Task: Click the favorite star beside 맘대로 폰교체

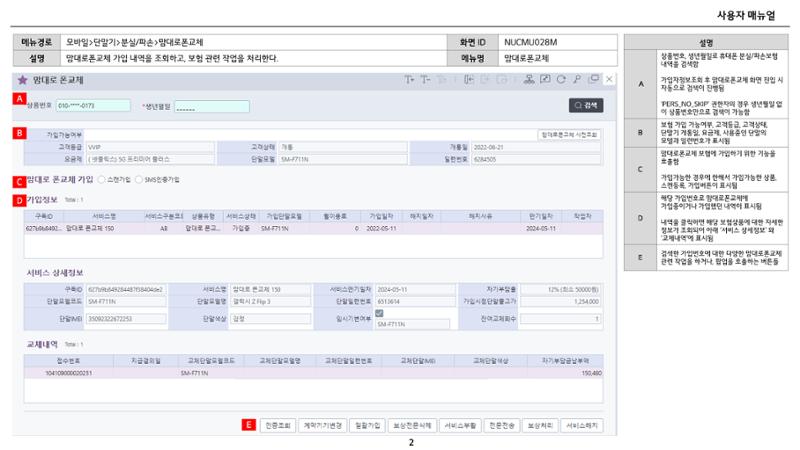Action: pyautogui.click(x=22, y=80)
